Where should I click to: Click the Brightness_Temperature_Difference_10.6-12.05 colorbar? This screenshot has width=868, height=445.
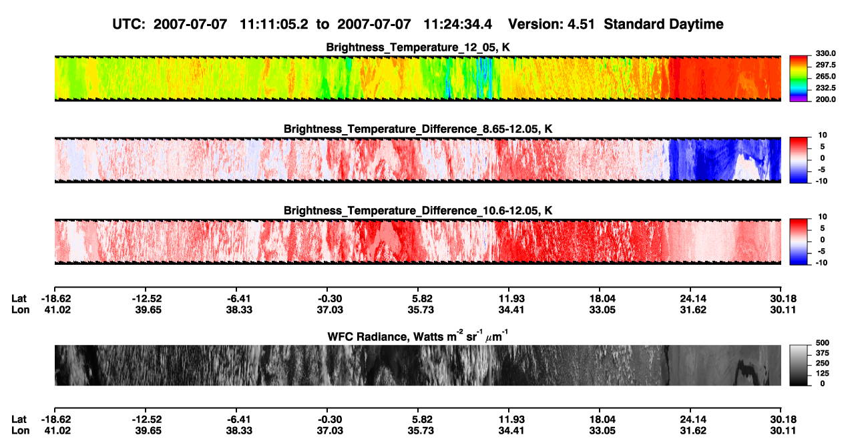[799, 240]
